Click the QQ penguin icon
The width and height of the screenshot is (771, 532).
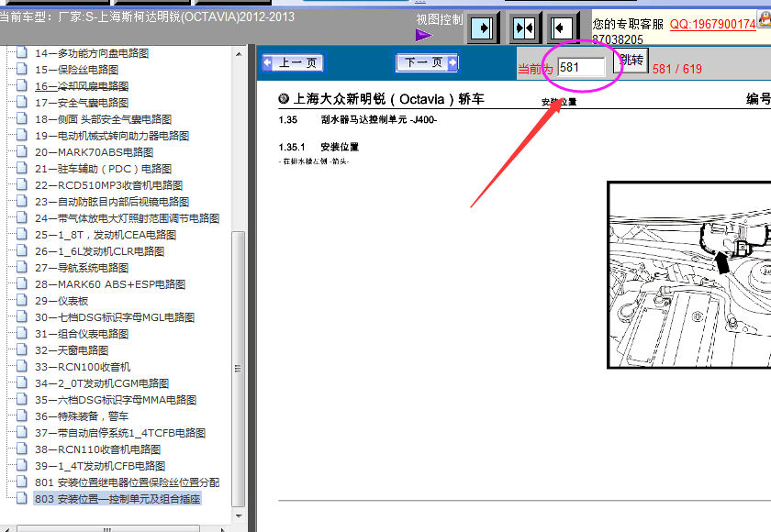coord(764,19)
